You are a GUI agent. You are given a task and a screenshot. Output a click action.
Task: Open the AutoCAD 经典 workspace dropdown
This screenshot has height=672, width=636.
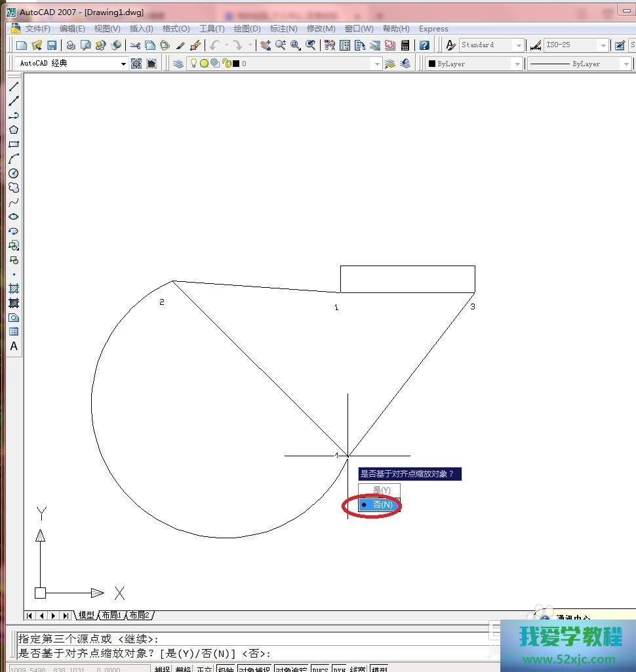pyautogui.click(x=123, y=64)
